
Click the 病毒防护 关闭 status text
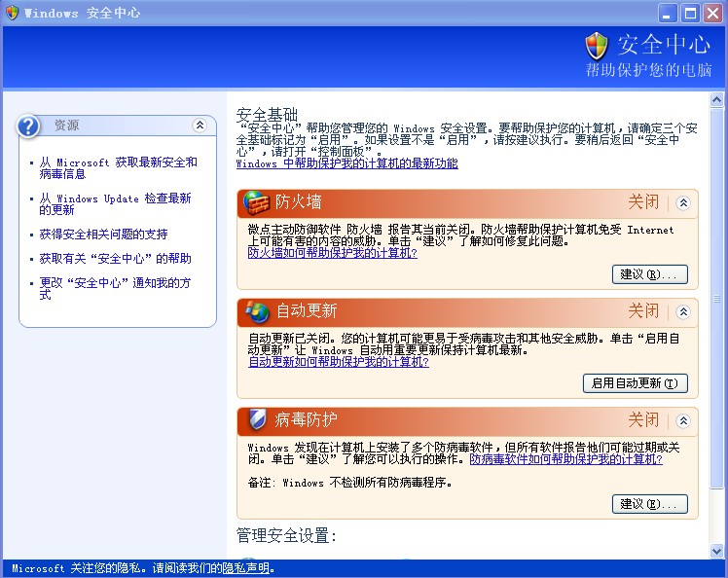(643, 420)
